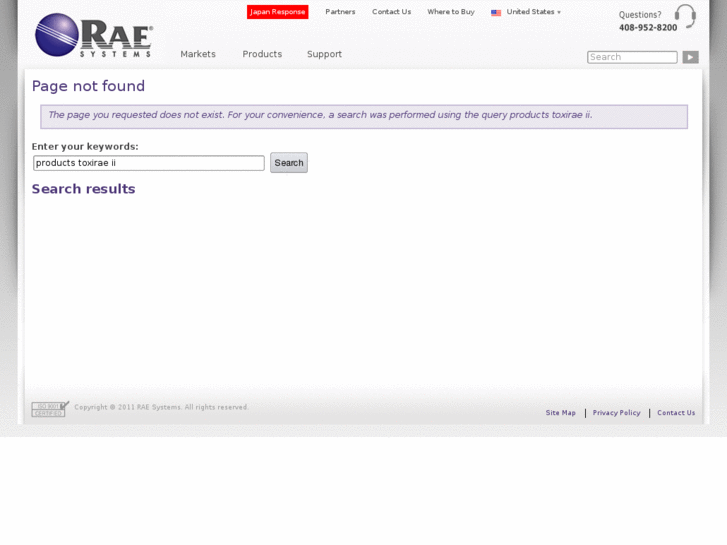Click the Questions? text

tap(640, 14)
